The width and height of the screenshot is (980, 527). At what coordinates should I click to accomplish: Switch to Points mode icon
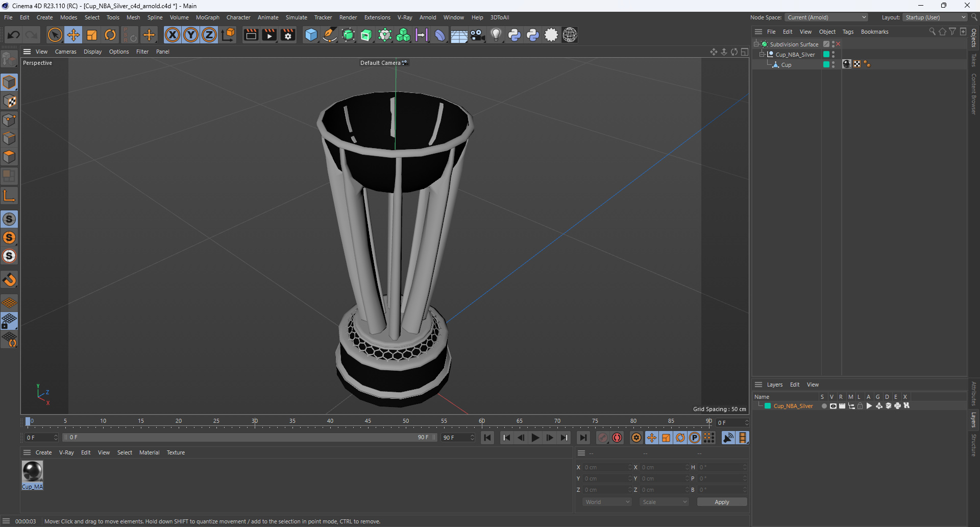pyautogui.click(x=9, y=120)
